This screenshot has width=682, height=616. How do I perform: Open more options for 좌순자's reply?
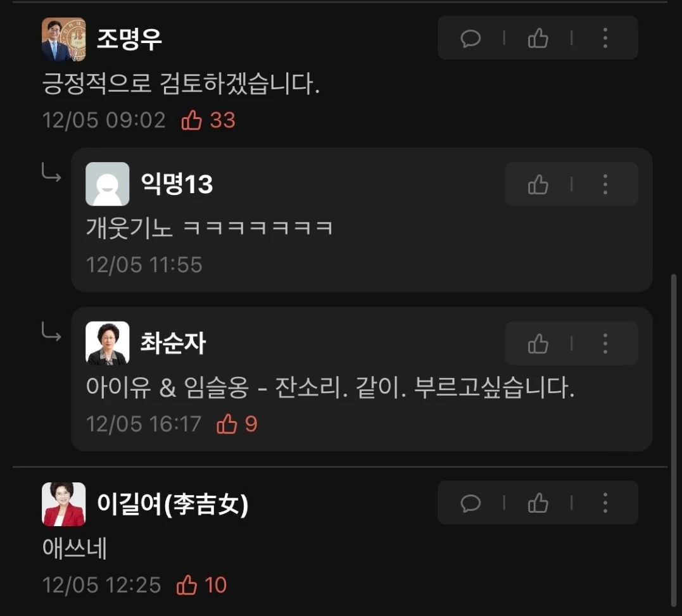coord(605,344)
